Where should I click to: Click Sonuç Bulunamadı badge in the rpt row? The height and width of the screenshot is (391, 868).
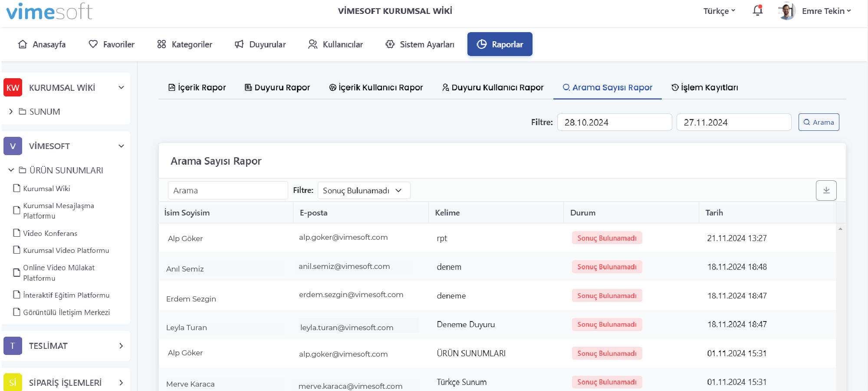[607, 238]
